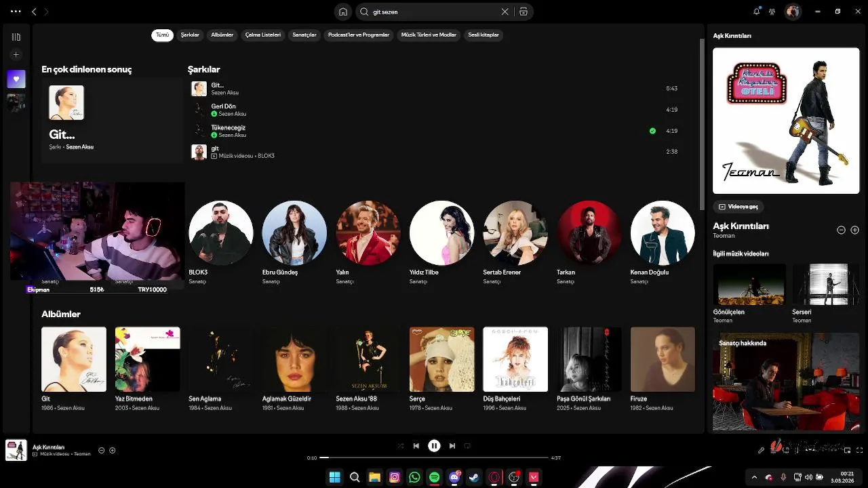Switch to Podcast'ler ve Programlar filter
Image resolution: width=868 pixels, height=488 pixels.
coord(359,35)
